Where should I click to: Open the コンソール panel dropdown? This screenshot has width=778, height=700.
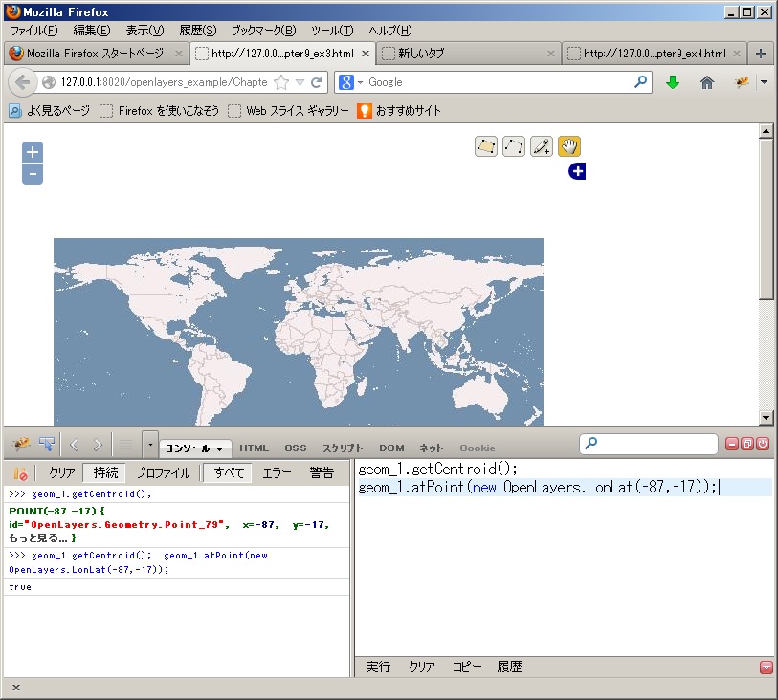click(x=194, y=448)
